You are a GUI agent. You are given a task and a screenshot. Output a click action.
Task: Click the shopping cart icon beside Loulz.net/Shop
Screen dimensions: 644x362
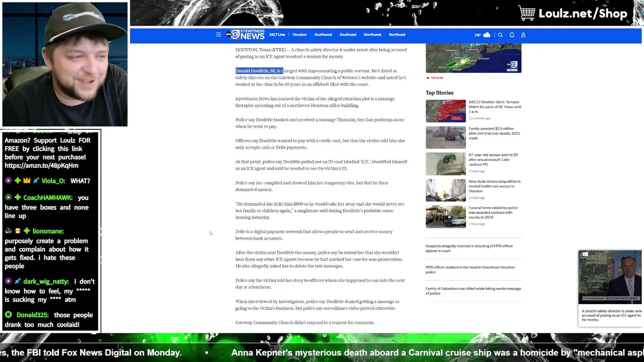[527, 13]
